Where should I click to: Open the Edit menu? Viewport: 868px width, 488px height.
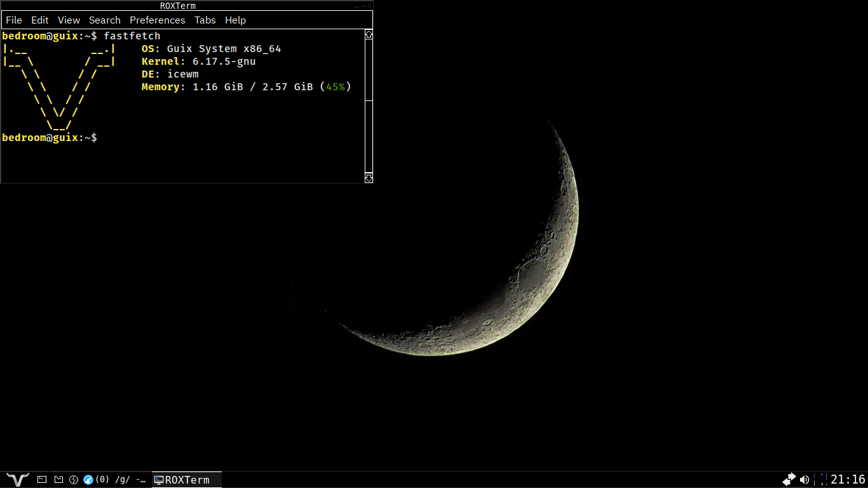coord(40,20)
